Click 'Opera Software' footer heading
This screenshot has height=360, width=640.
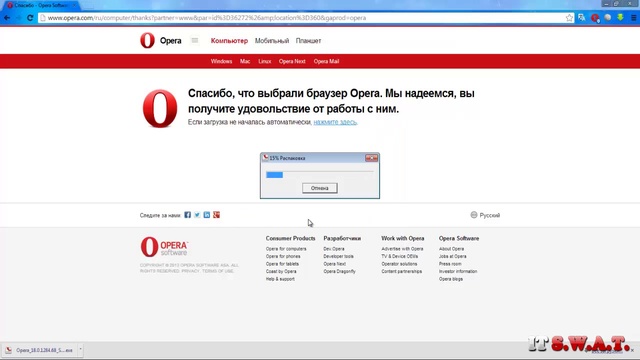[459, 238]
